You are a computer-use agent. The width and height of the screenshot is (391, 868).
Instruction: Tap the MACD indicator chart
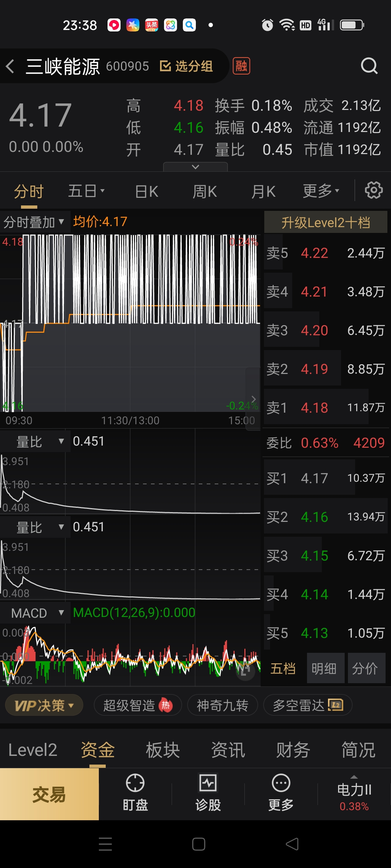point(130,655)
